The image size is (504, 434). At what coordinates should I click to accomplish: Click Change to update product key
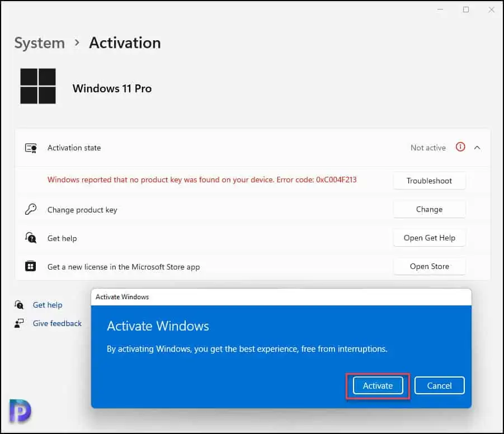coord(429,209)
